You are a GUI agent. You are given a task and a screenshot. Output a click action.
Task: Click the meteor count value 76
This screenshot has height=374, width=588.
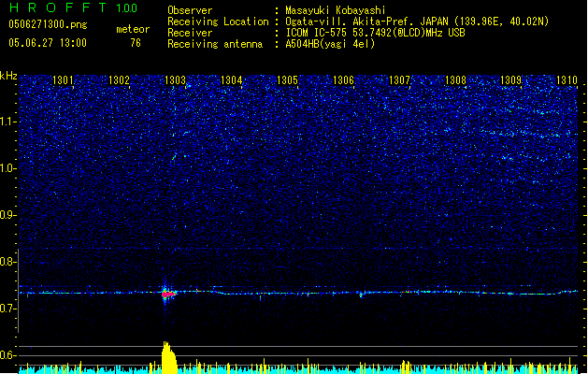point(136,43)
